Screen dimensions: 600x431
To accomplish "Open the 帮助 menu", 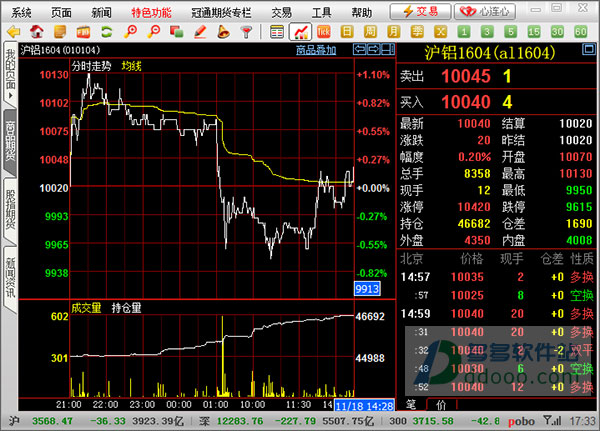I will pyautogui.click(x=362, y=13).
